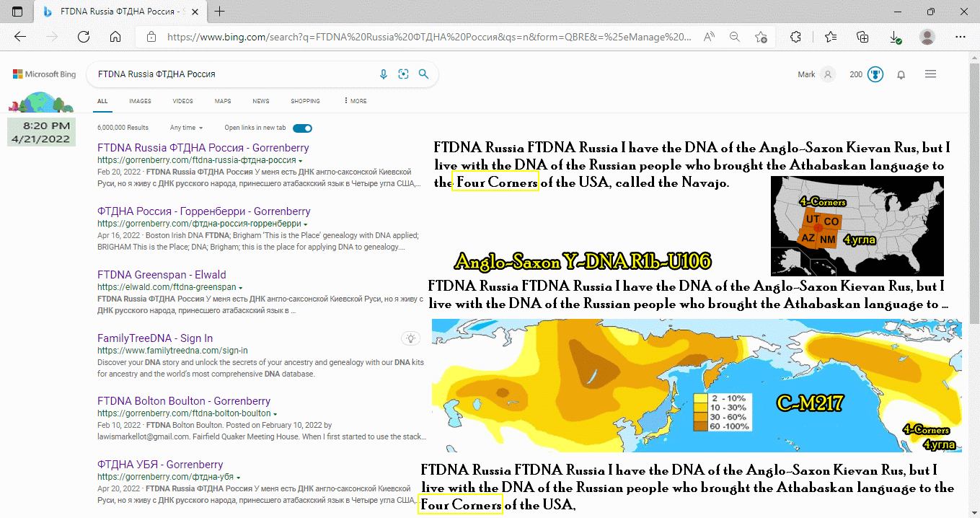Open Bing hamburger settings menu

[x=931, y=74]
